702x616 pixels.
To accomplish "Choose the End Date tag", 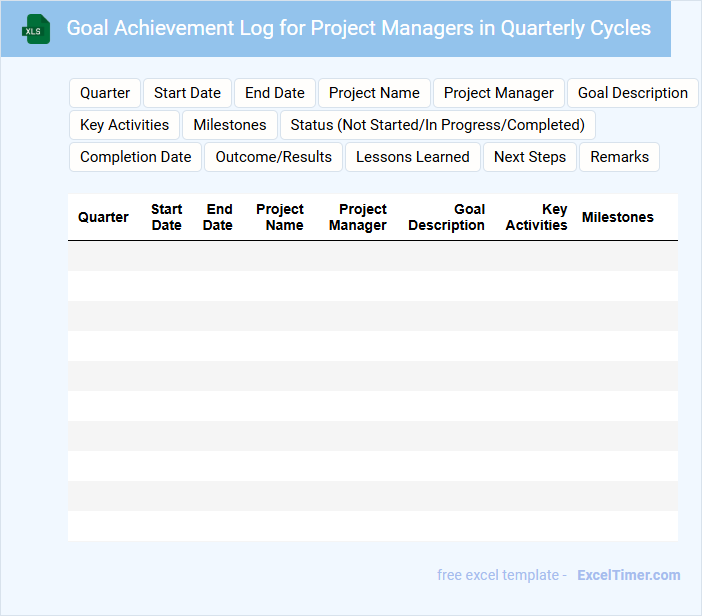I will [275, 93].
